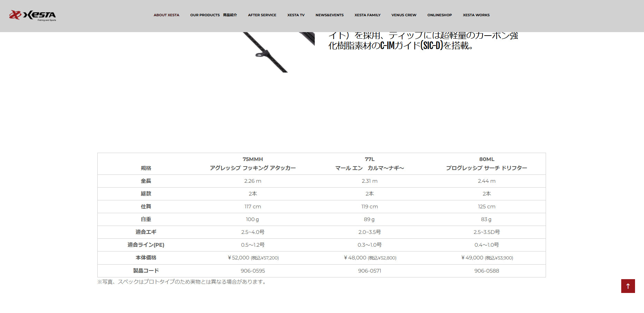Click product code 906-0595
The width and height of the screenshot is (644, 313).
click(x=253, y=271)
